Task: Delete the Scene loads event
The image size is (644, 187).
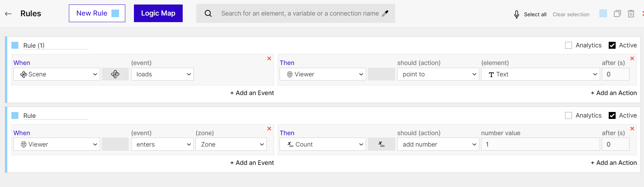Action: click(269, 58)
